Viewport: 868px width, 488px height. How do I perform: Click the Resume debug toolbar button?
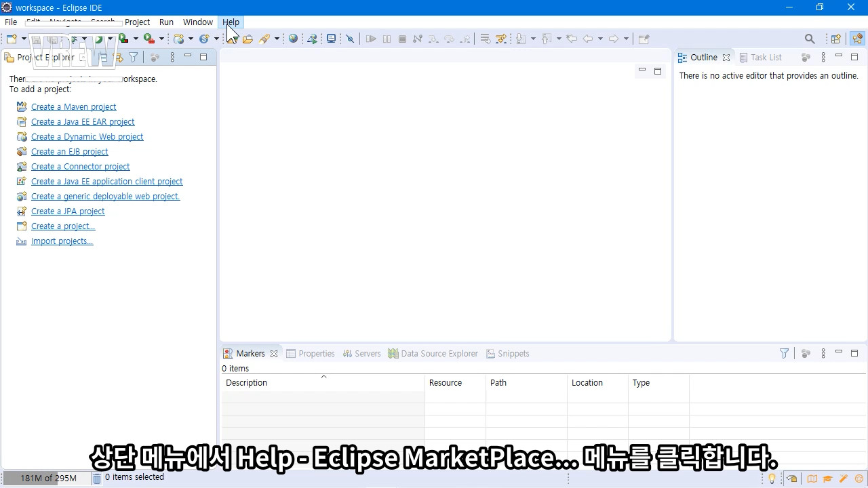click(x=371, y=39)
